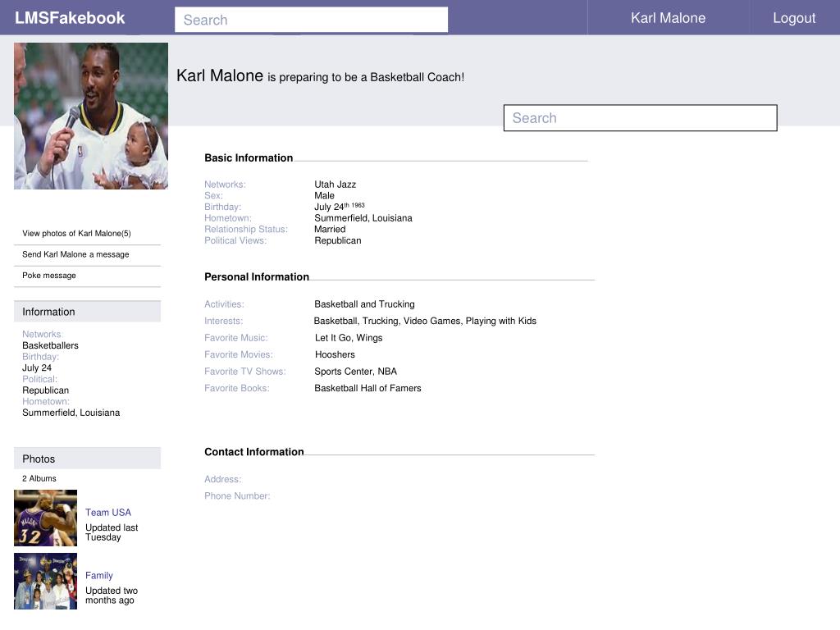The height and width of the screenshot is (630, 840).
Task: Open View photos of Karl Malone(5)
Action: [x=76, y=234]
